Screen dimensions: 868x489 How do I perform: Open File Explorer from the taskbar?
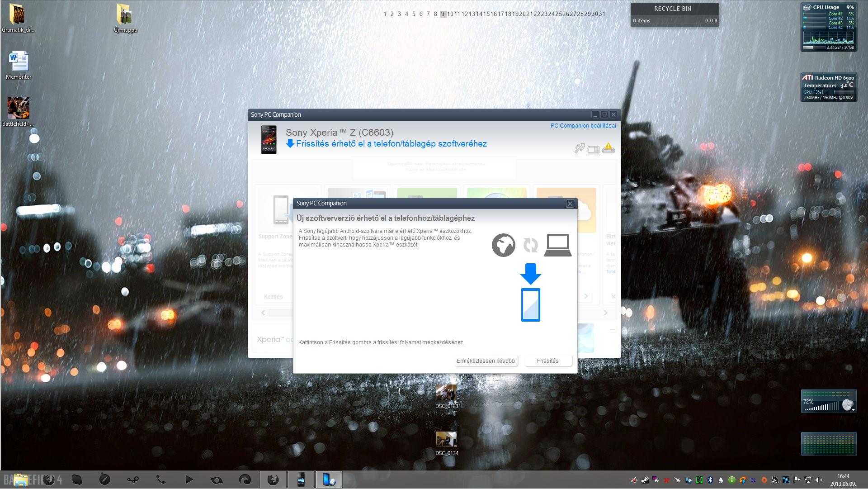pyautogui.click(x=20, y=480)
